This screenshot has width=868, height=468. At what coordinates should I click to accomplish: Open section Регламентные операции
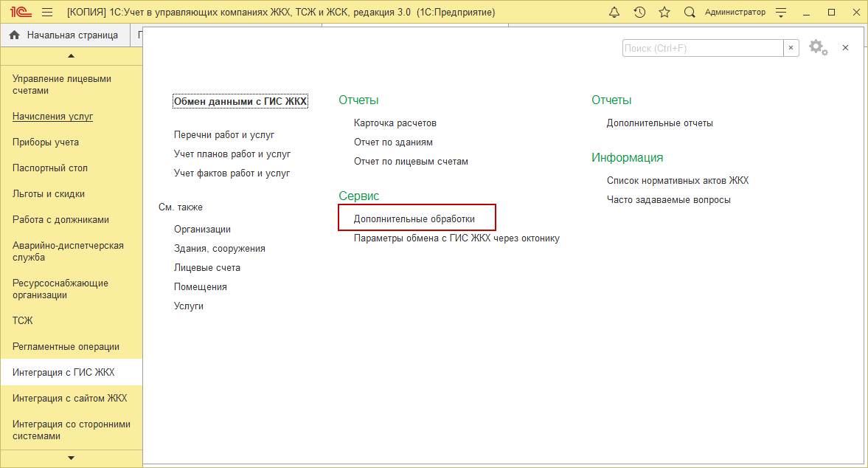tap(66, 347)
